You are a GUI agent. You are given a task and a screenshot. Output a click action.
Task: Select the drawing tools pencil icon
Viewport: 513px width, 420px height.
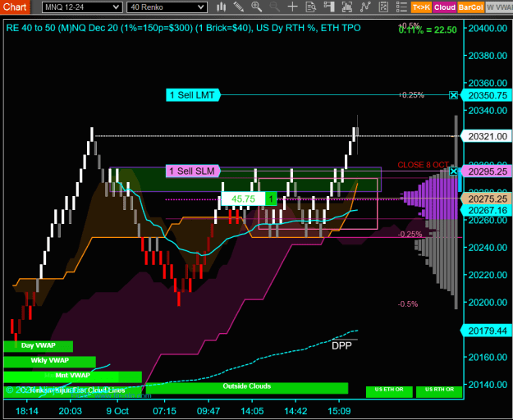tap(239, 7)
